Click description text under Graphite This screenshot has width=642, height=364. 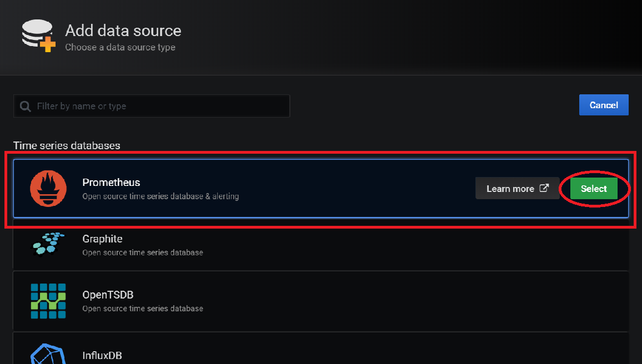(x=143, y=252)
